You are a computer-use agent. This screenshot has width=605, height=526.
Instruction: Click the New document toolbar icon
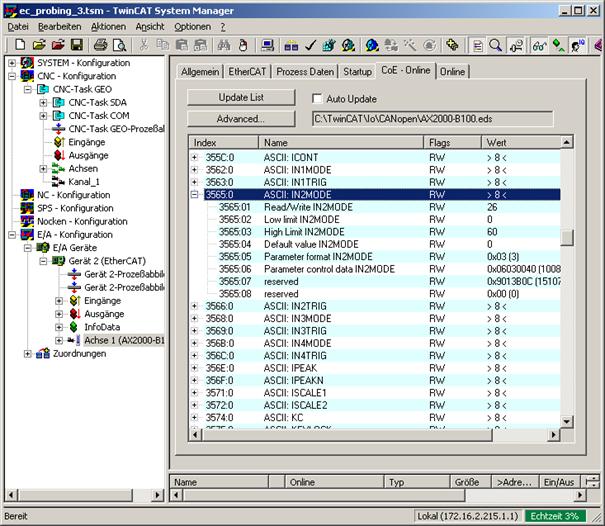coord(20,45)
